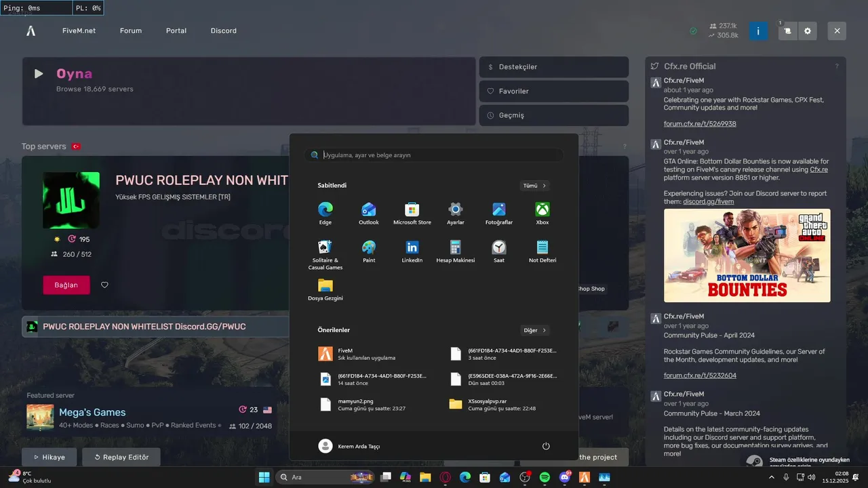Open FiveM settings gear icon
This screenshot has width=868, height=488.
[x=807, y=31]
